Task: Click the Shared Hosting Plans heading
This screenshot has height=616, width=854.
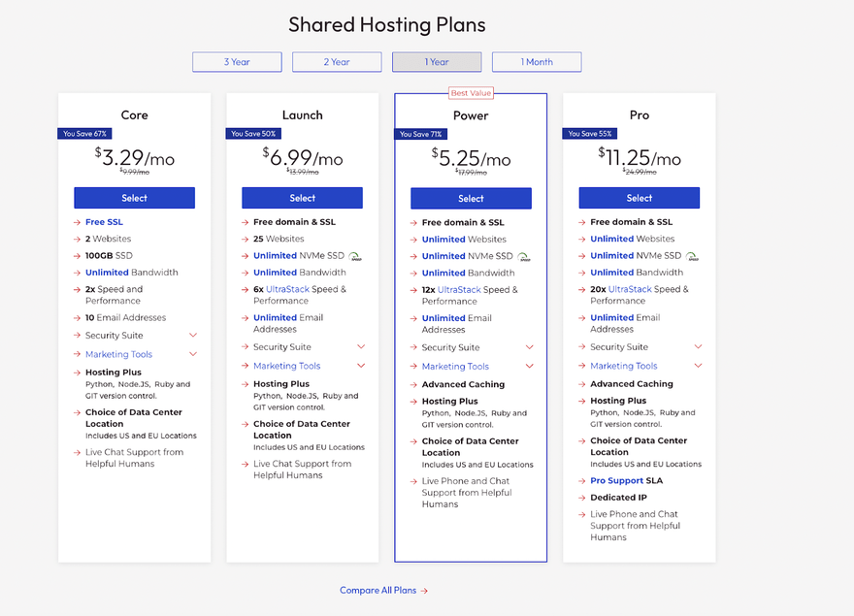Action: coord(386,25)
